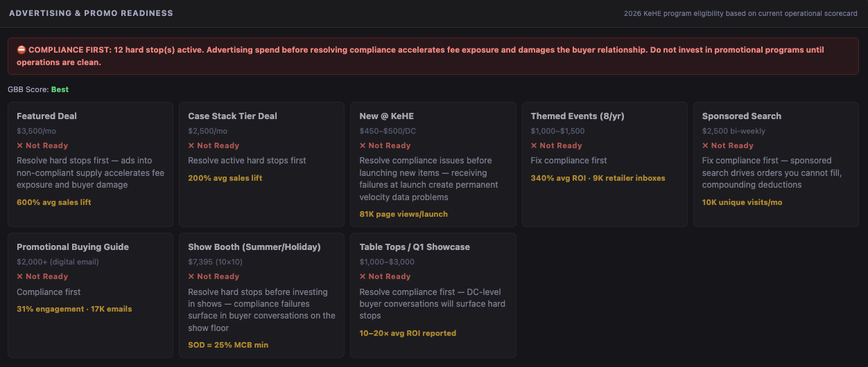Click Not Ready X on Promotional Buying Guide
Viewport: 868px width, 367px height.
coord(19,277)
